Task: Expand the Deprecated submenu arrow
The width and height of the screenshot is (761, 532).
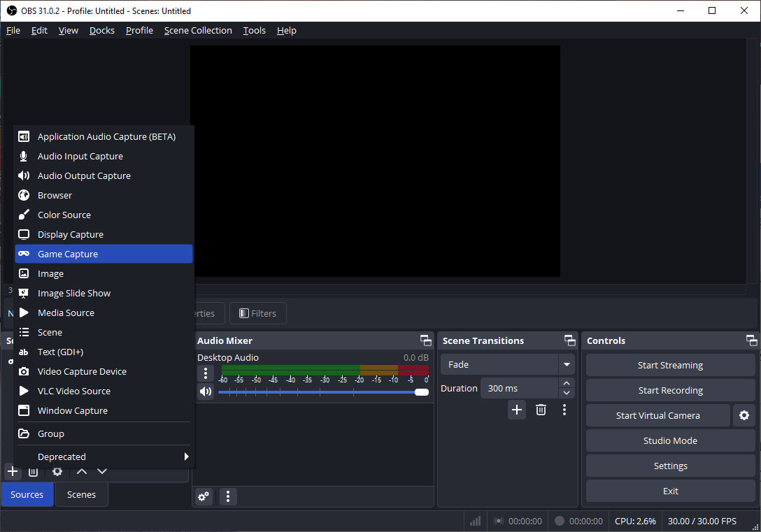Action: [186, 456]
